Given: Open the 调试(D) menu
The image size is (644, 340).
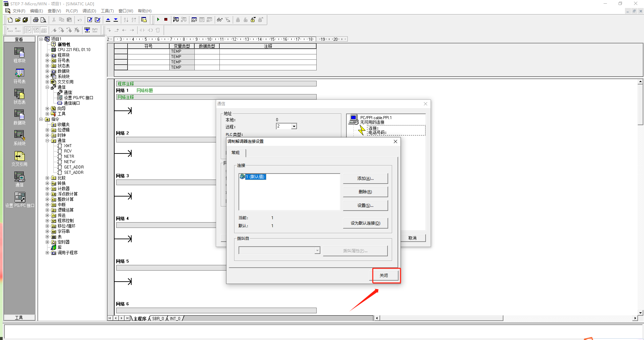Looking at the screenshot, I should click(89, 11).
